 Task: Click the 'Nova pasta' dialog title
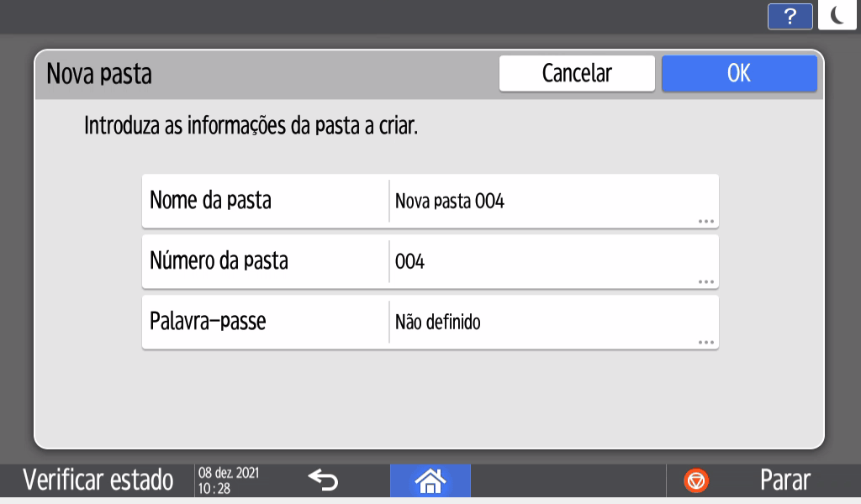pyautogui.click(x=99, y=74)
